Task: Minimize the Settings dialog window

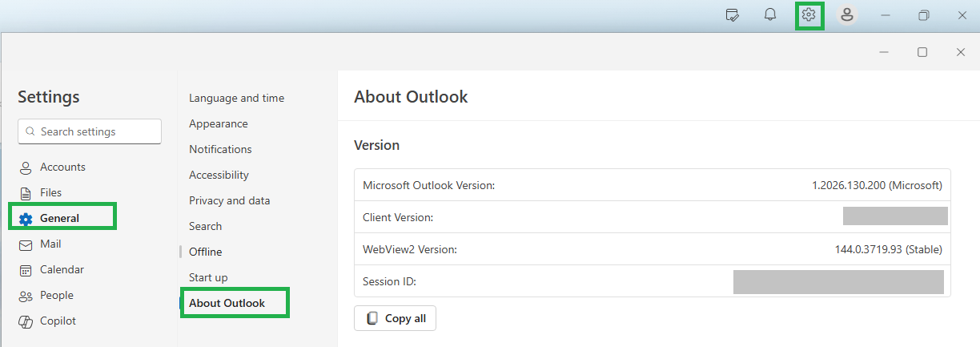Action: pos(884,52)
